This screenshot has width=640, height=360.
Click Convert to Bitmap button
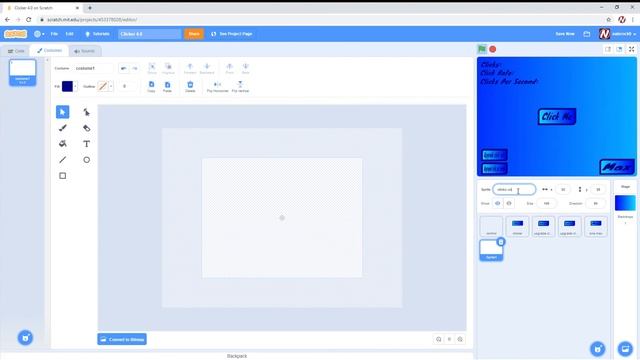[122, 339]
